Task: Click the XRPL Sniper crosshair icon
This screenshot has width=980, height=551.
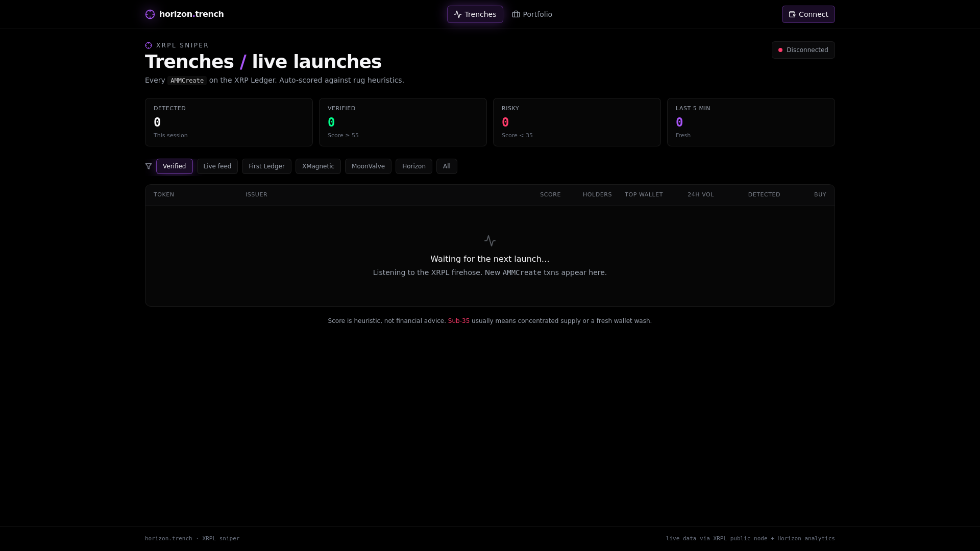Action: pos(149,45)
